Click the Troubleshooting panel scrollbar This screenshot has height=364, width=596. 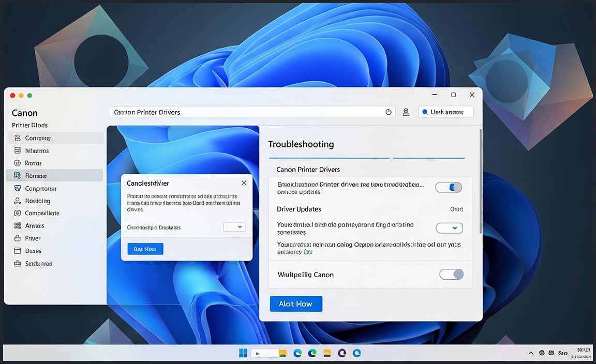[x=481, y=181]
